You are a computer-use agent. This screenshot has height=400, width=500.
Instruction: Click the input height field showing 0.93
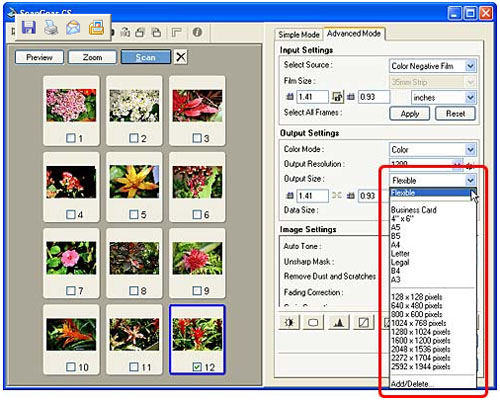tap(374, 97)
